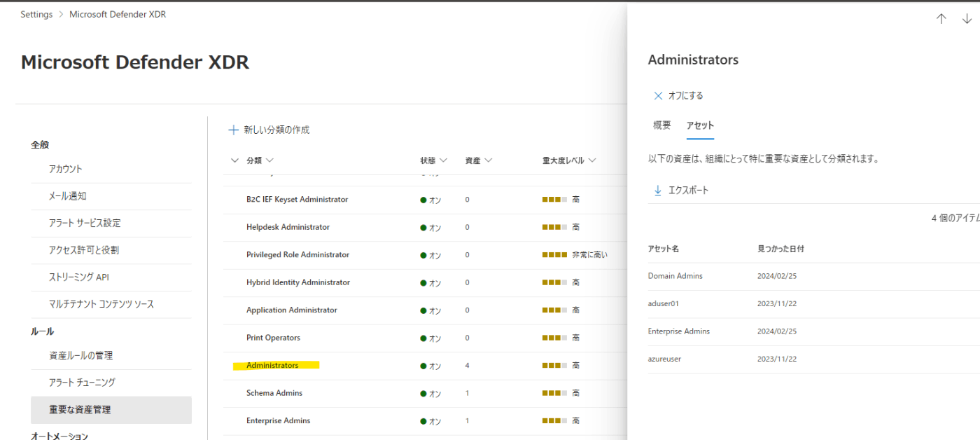Open 重大度レベル column sort dropdown
Viewport: 980px width, 440px height.
pyautogui.click(x=592, y=160)
